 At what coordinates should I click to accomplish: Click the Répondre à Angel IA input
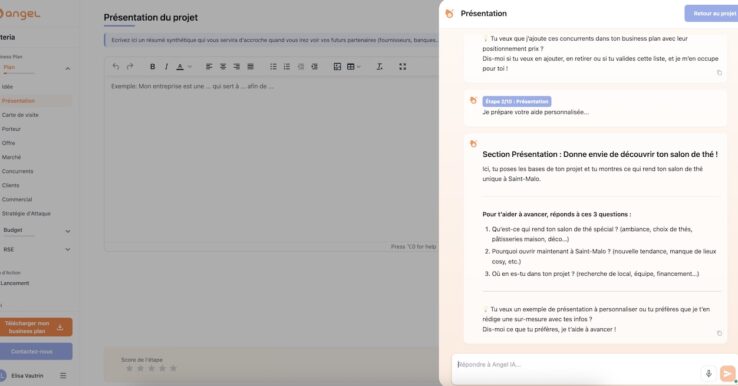click(x=578, y=365)
